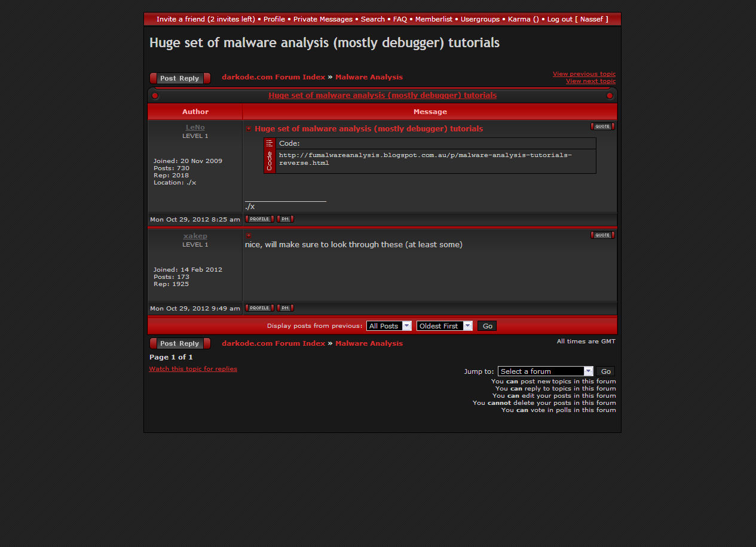Open Private Messages in top menu
756x547 pixels.
click(323, 19)
